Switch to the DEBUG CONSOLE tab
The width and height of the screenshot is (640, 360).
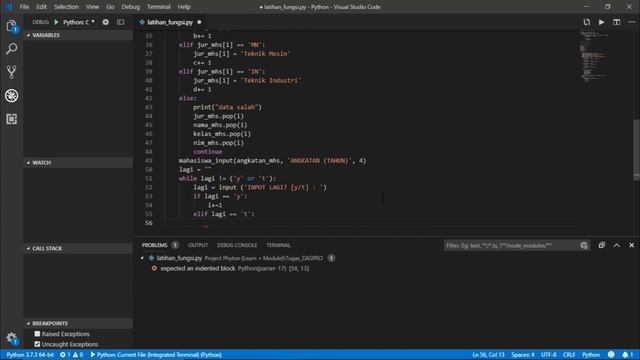coord(237,245)
